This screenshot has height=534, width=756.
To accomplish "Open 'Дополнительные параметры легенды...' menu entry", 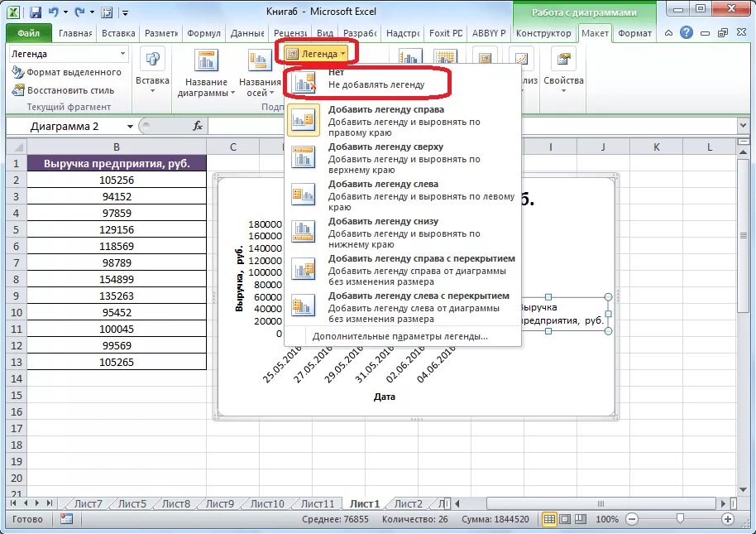I will pos(400,336).
